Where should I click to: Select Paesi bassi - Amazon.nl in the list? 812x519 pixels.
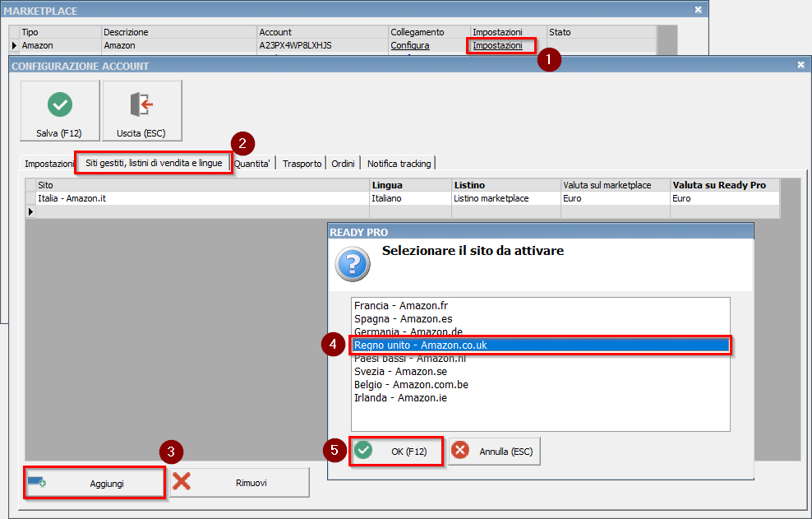pos(541,359)
